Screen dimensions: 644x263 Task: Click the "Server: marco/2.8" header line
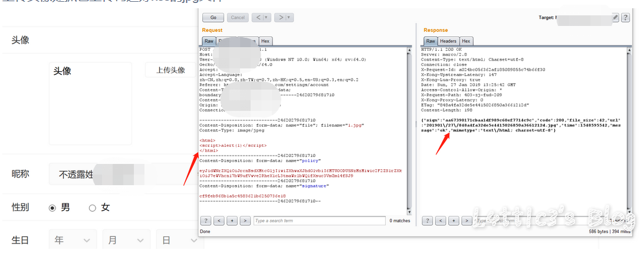pos(442,54)
